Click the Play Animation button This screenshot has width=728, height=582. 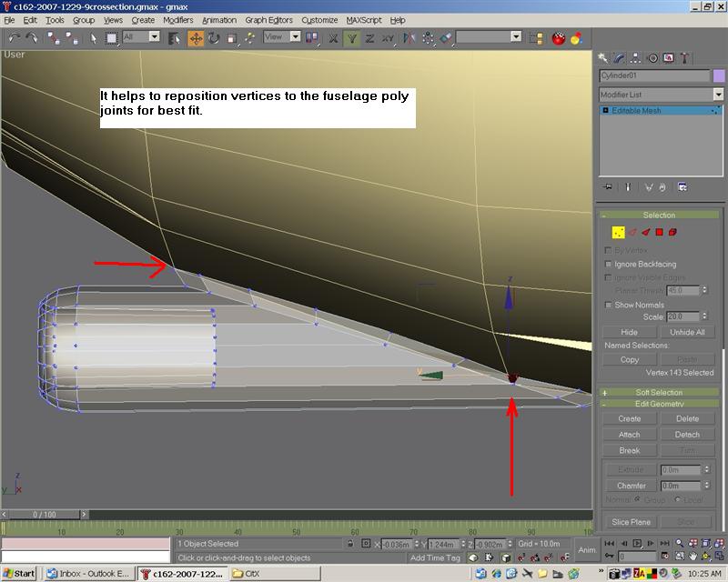click(637, 544)
